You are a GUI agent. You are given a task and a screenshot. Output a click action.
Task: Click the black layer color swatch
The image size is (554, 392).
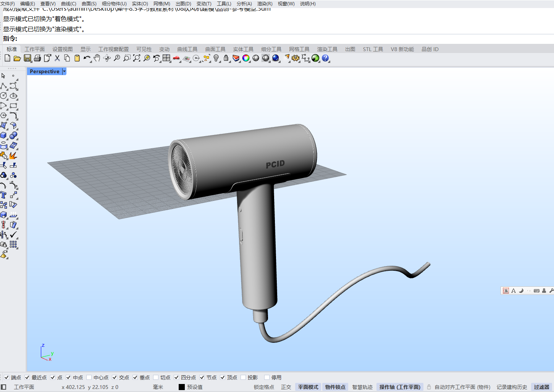[x=182, y=387]
